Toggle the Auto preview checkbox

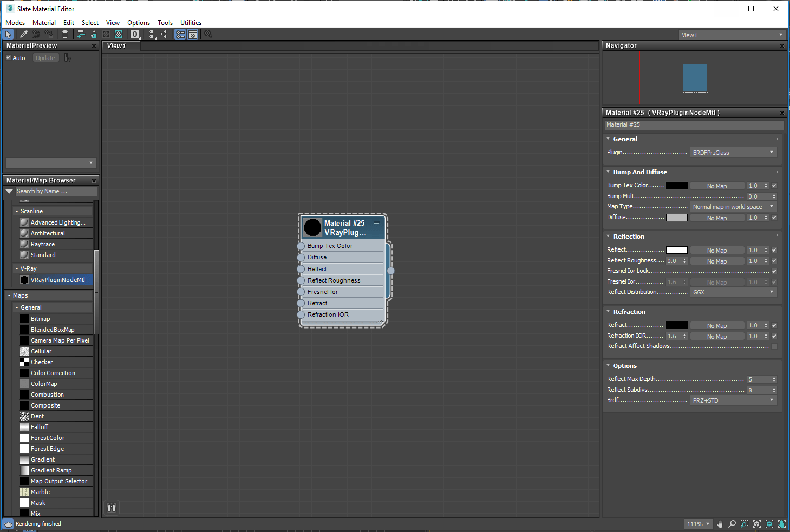pos(9,57)
